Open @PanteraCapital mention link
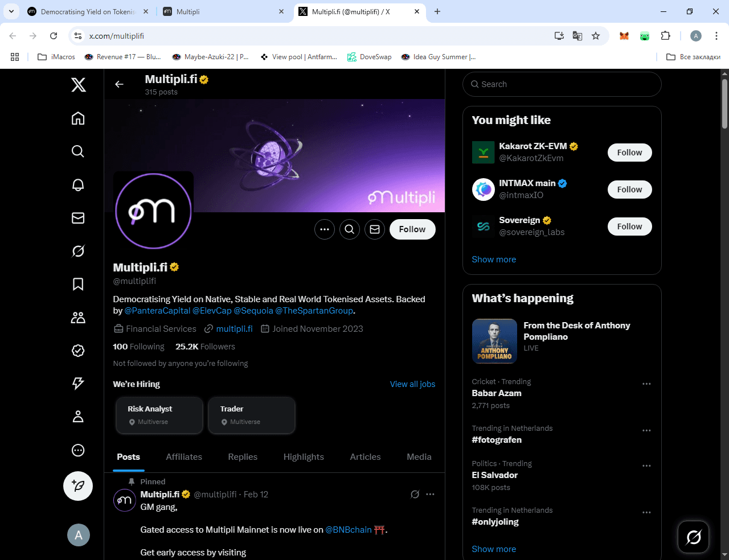This screenshot has height=560, width=729. 157,311
